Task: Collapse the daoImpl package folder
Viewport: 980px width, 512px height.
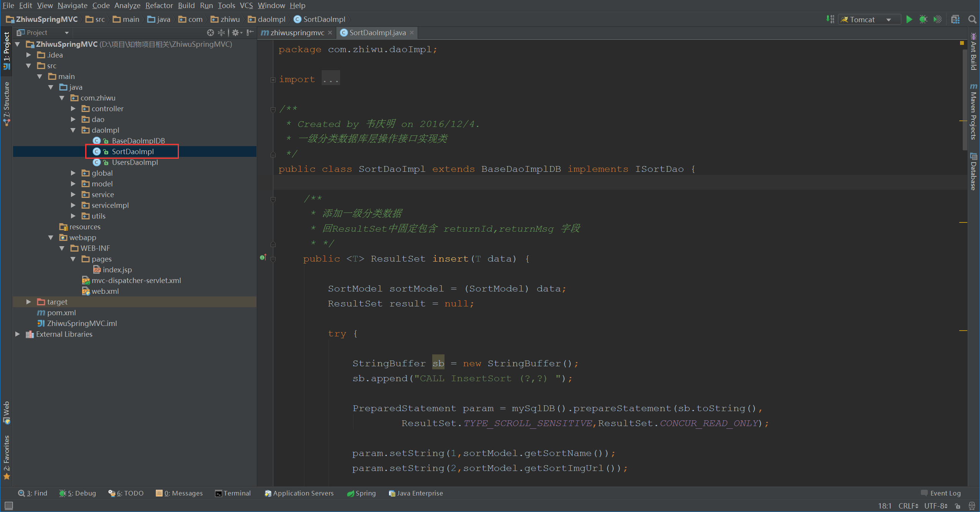Action: click(73, 130)
